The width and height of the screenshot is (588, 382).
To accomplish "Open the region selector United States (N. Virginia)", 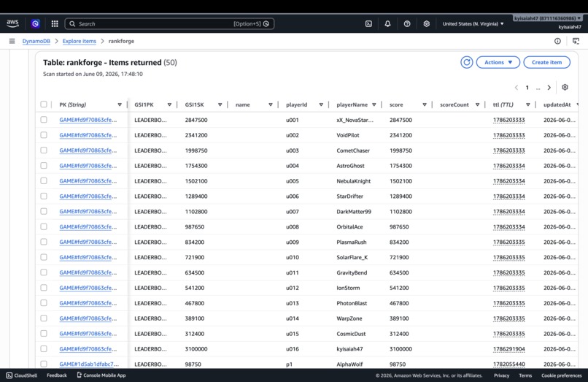I will (x=473, y=23).
